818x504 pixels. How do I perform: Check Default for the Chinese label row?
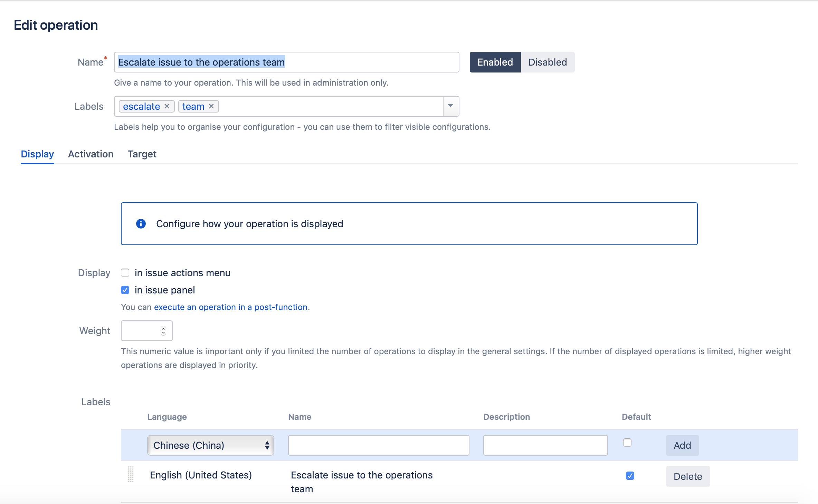(x=627, y=442)
